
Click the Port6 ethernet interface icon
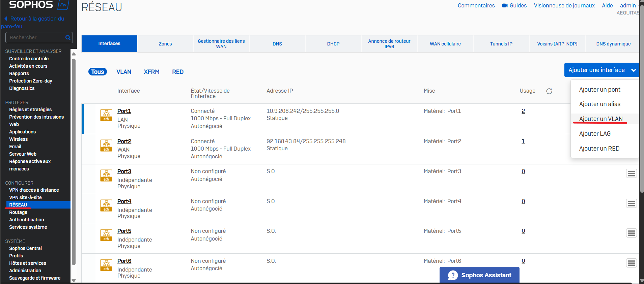[x=106, y=265]
